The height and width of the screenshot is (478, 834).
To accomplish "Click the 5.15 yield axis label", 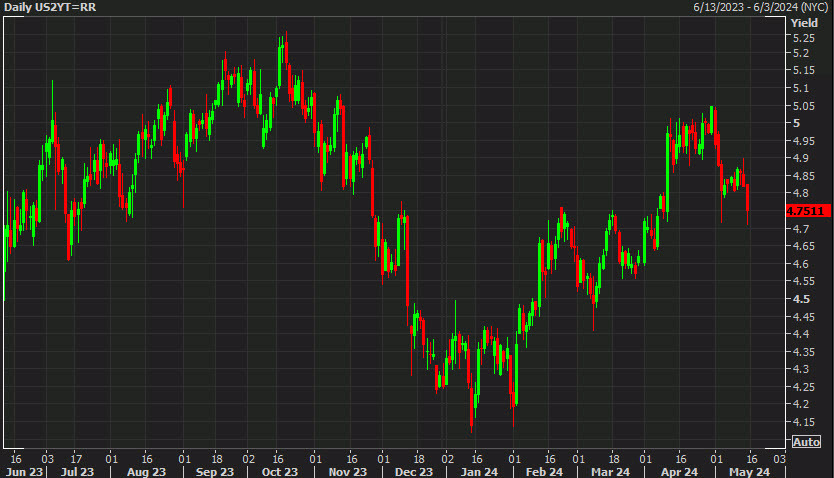I will coord(803,70).
